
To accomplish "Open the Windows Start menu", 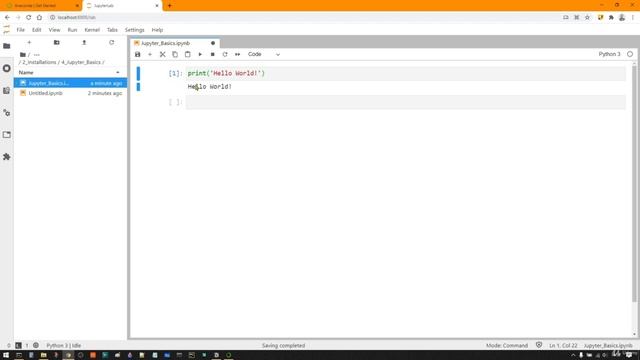I will [x=6, y=355].
